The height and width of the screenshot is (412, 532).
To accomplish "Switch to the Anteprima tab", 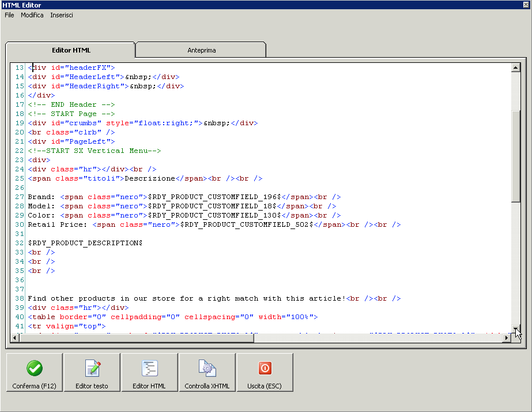I will click(202, 50).
